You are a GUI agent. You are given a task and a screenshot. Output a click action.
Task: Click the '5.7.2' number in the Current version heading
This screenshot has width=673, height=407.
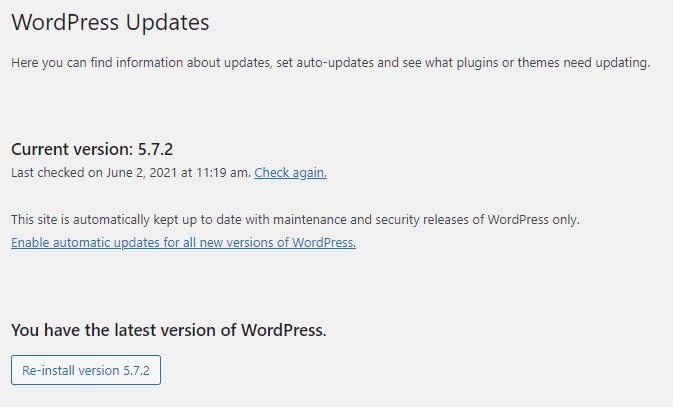coord(155,149)
